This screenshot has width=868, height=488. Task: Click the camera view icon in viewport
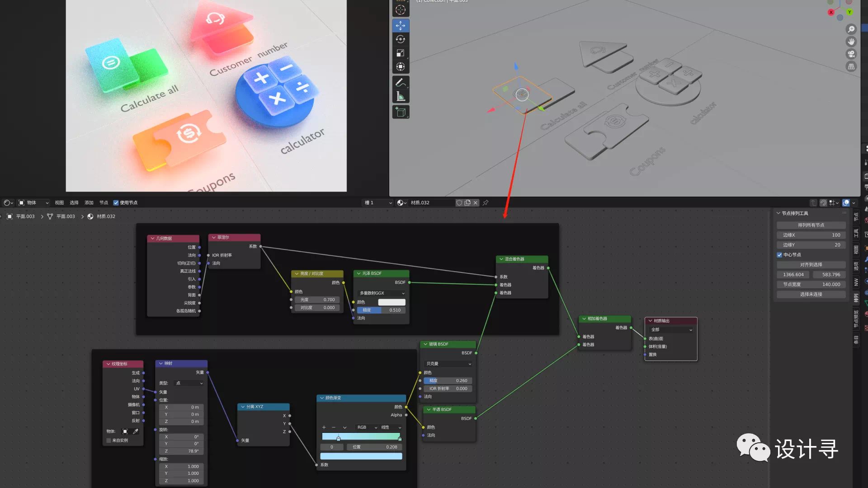point(851,54)
